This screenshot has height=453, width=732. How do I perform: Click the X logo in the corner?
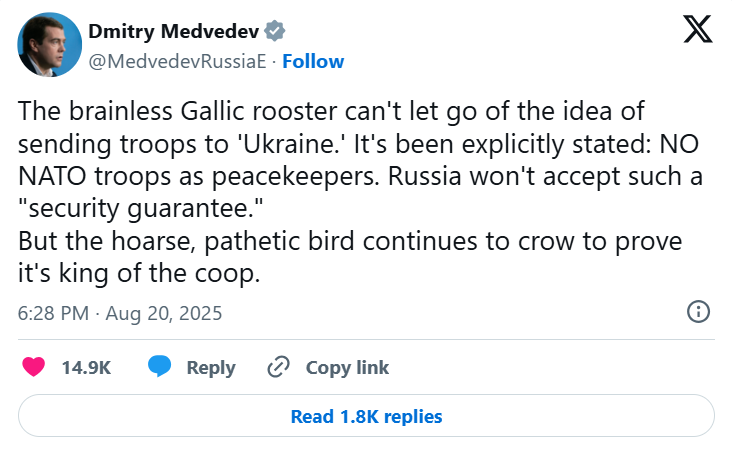[x=697, y=31]
